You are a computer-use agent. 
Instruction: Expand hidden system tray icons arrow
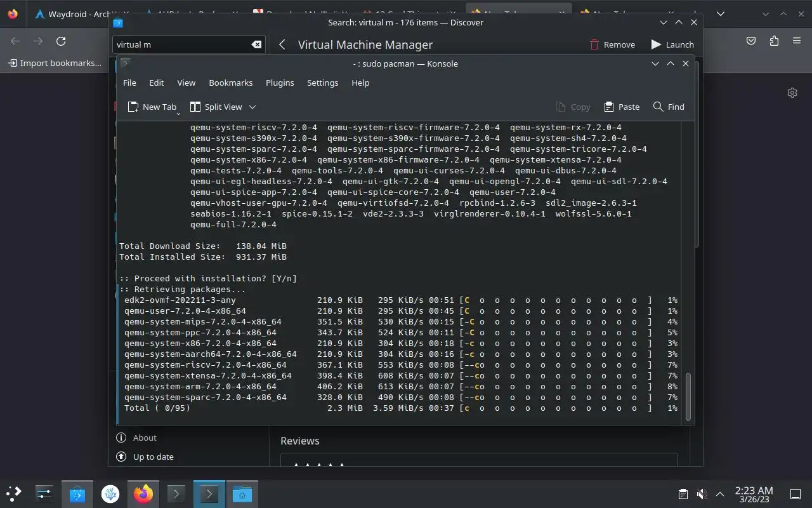720,494
